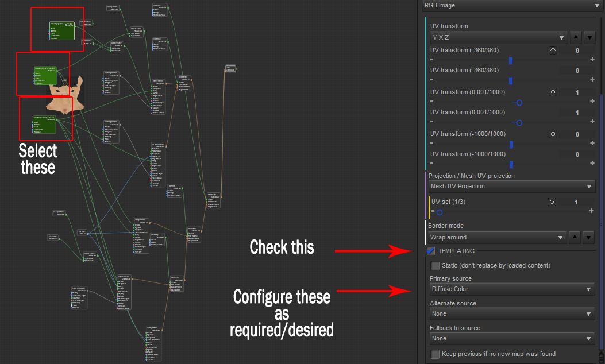Open the Y X Z rotation order dropdown
The height and width of the screenshot is (364, 605).
coord(499,37)
